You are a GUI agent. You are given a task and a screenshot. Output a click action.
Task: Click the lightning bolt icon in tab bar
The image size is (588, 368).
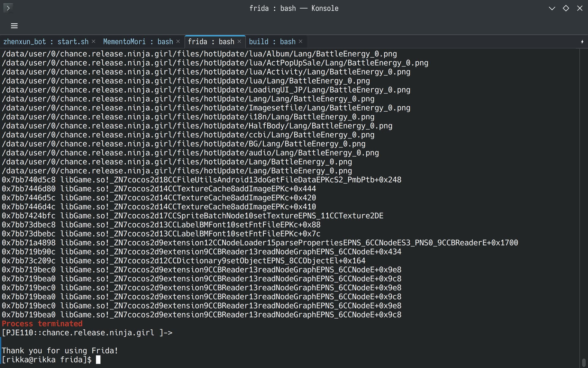click(x=582, y=42)
